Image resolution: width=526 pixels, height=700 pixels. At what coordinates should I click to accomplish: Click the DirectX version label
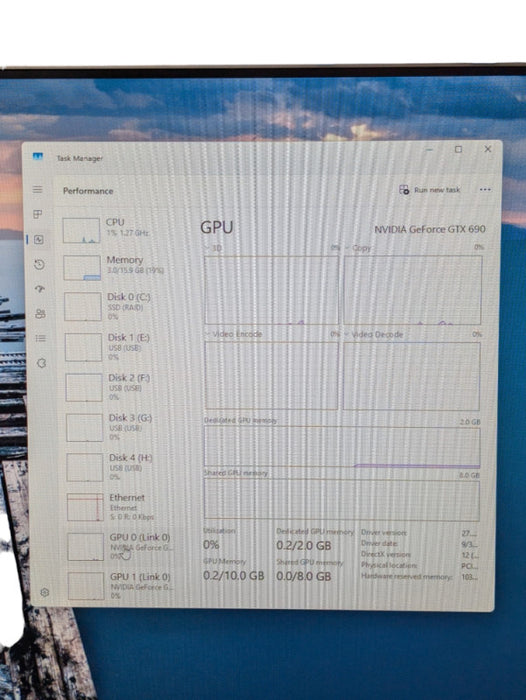tap(386, 554)
